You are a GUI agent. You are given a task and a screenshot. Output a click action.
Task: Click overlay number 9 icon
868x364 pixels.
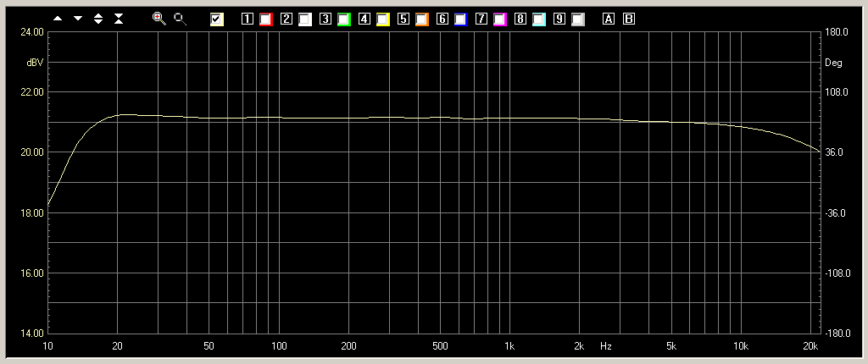point(559,19)
